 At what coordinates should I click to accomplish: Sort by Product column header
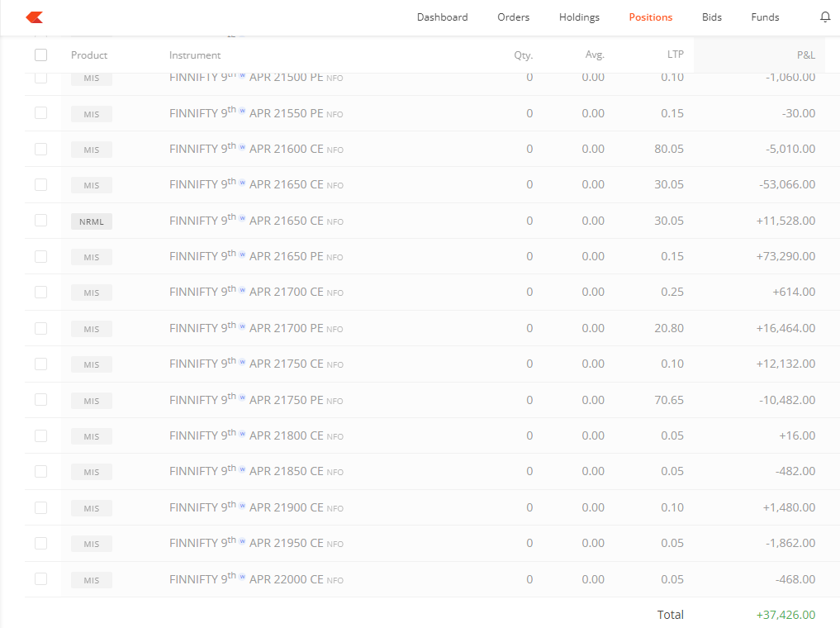tap(89, 55)
